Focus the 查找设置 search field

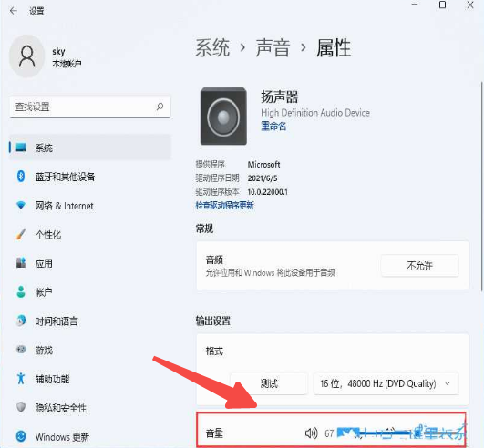point(90,107)
